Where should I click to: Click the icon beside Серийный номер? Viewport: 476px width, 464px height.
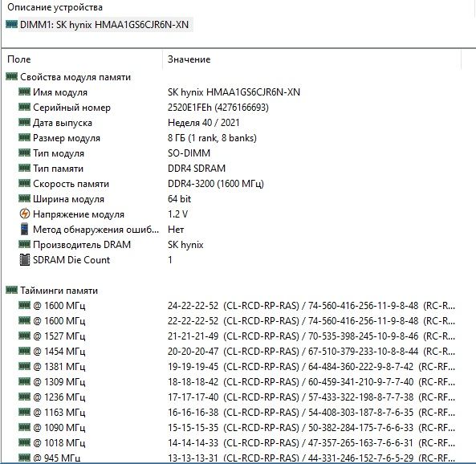pos(24,107)
